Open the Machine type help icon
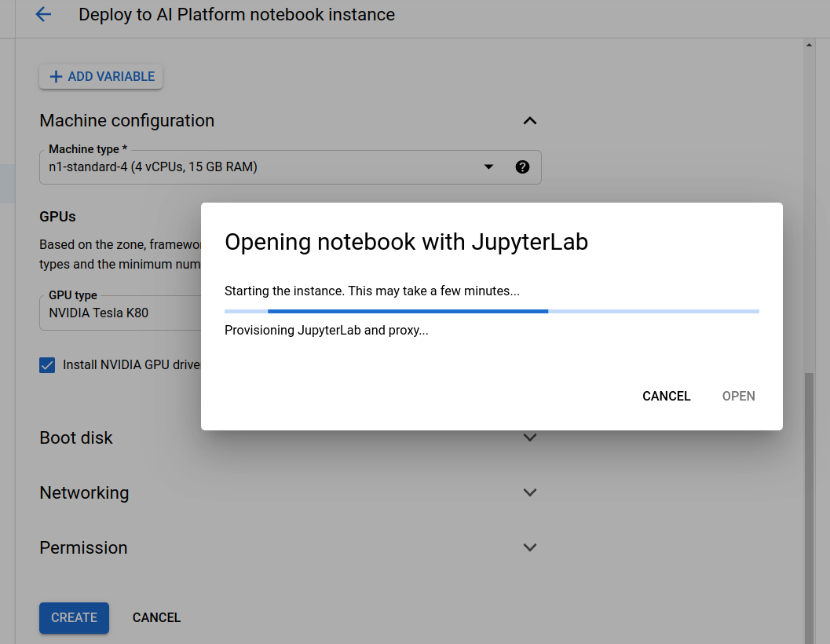 tap(522, 166)
